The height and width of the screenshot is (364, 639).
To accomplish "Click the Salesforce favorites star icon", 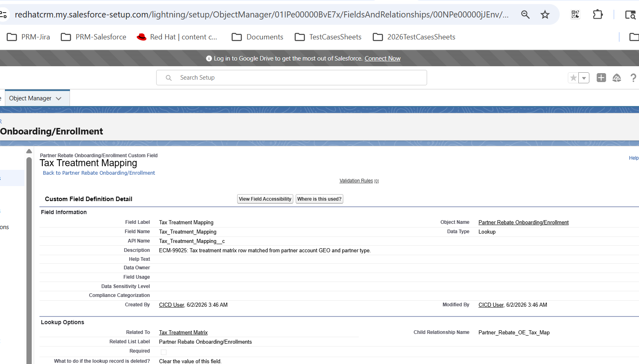I will coord(574,78).
